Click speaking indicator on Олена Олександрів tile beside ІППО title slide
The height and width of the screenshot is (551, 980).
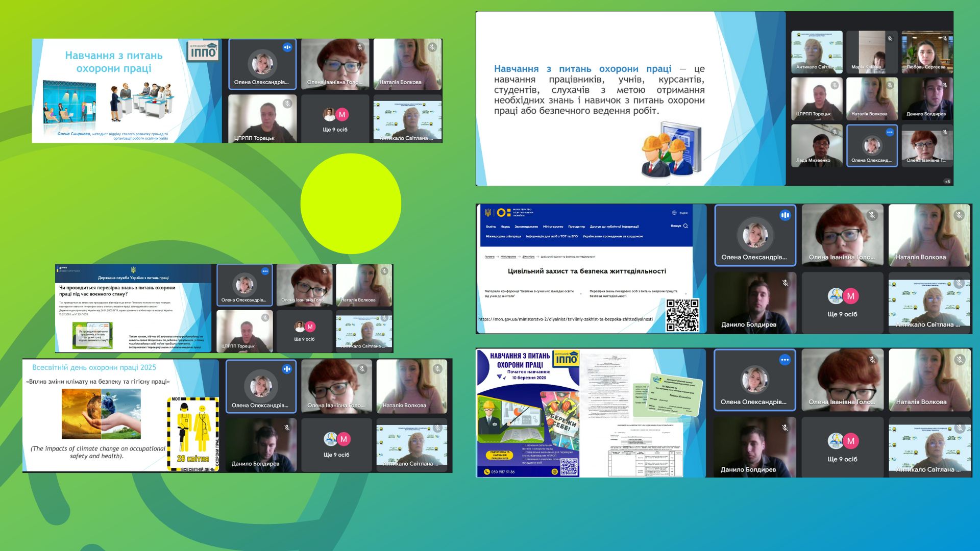[287, 47]
